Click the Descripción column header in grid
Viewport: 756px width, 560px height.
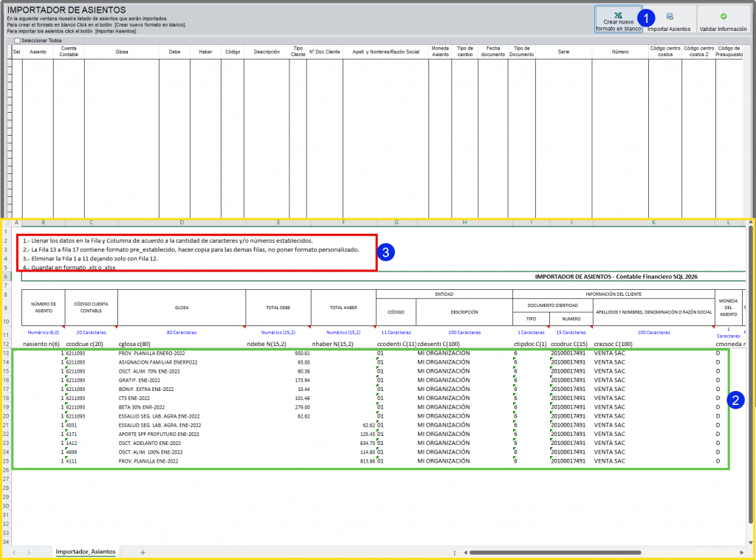point(267,52)
